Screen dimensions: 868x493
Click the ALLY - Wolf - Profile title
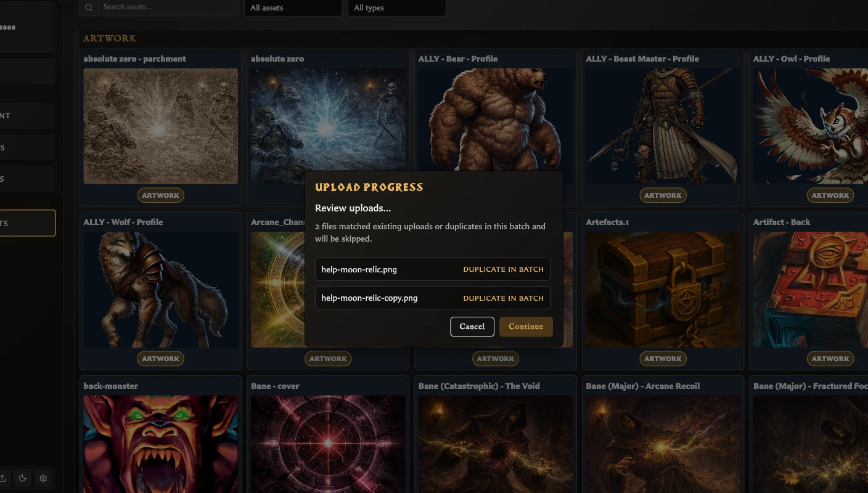point(123,222)
